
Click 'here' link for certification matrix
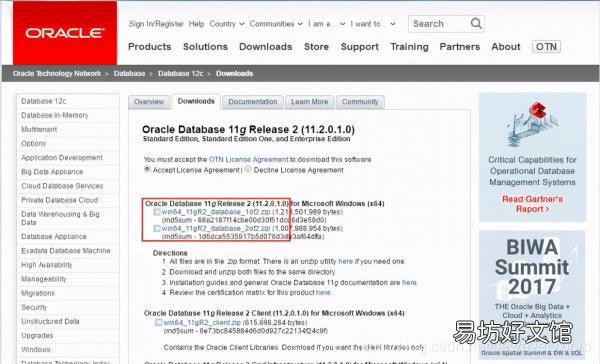point(323,292)
